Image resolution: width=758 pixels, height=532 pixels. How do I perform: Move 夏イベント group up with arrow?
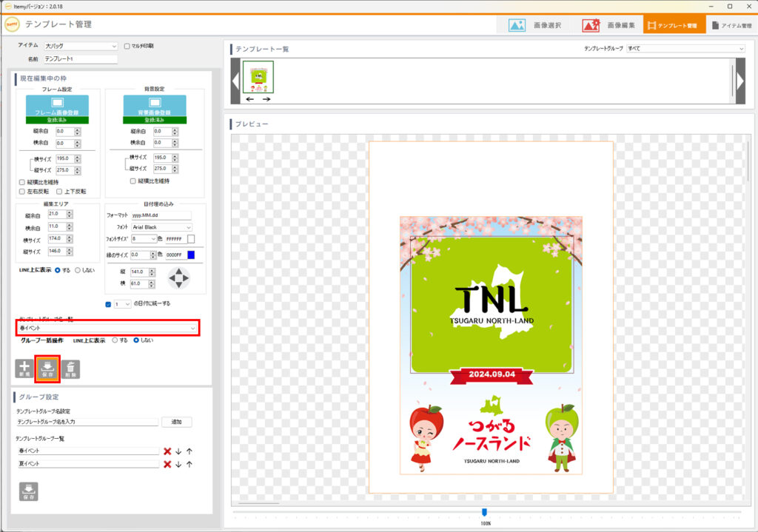click(189, 464)
